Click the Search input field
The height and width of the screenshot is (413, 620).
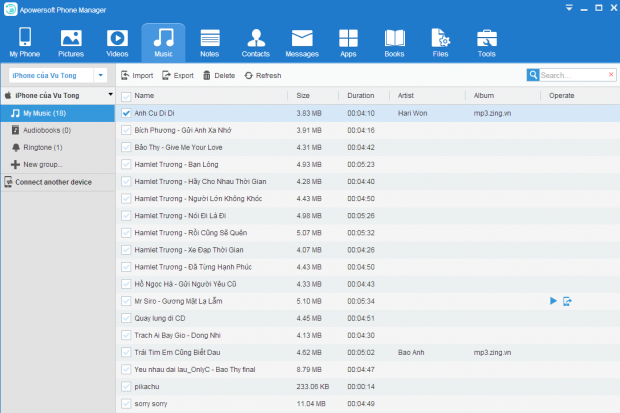point(572,75)
